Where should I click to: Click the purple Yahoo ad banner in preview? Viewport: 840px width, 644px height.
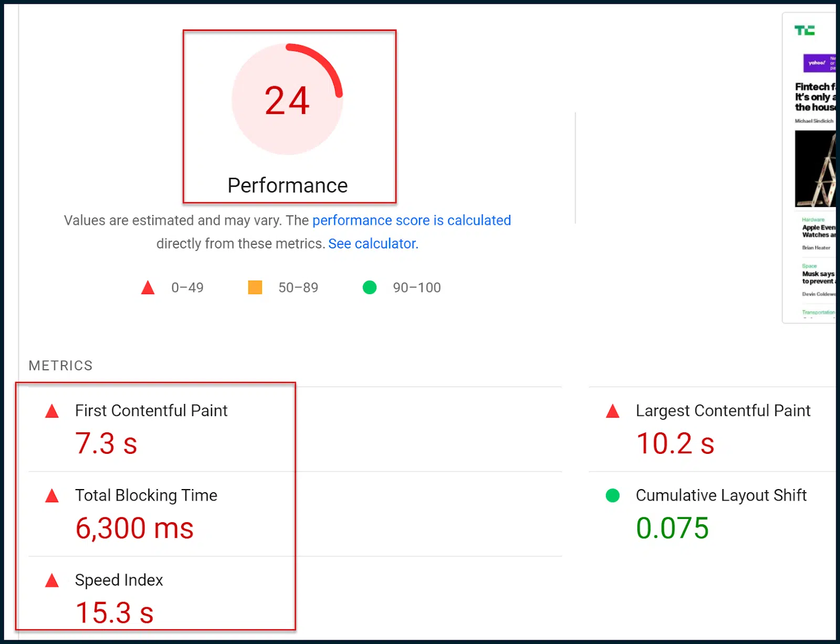(819, 63)
